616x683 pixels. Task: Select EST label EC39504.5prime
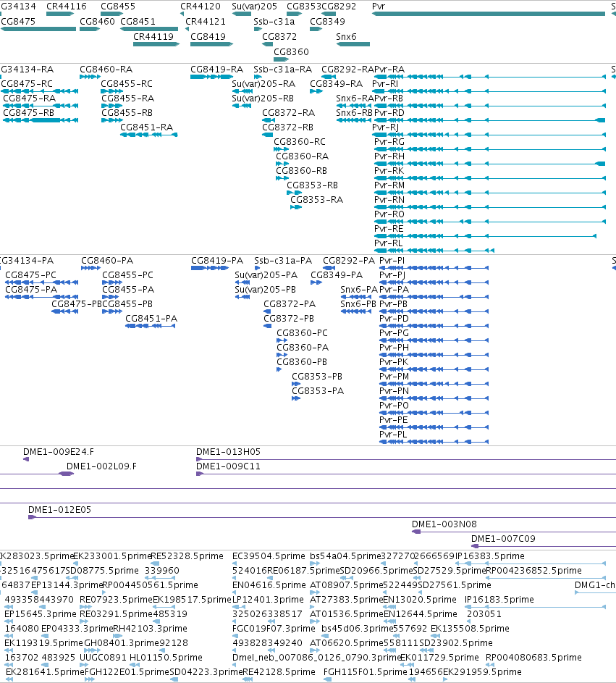[269, 556]
